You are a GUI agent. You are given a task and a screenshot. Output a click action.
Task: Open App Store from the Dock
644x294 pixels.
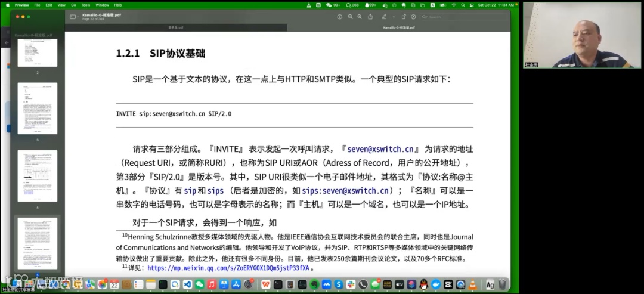(x=236, y=284)
